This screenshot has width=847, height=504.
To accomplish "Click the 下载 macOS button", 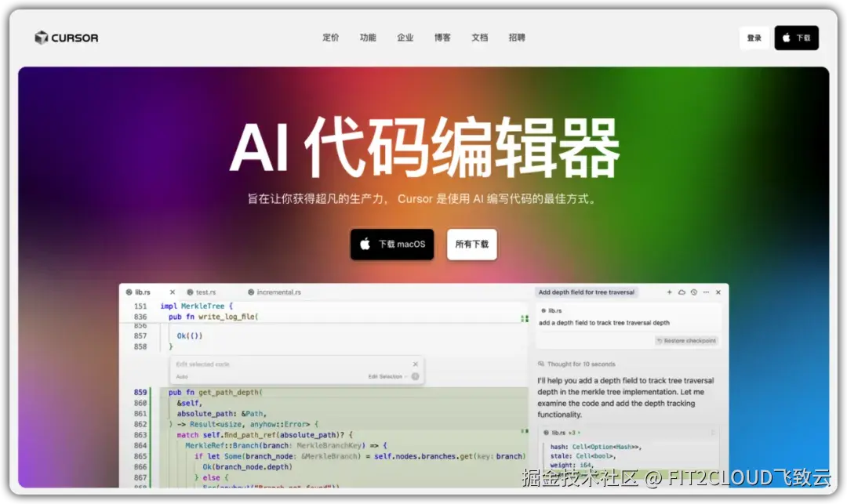I will point(392,245).
